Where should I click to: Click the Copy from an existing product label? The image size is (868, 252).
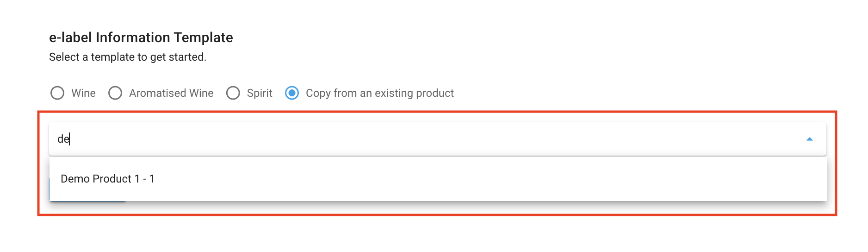[x=380, y=93]
